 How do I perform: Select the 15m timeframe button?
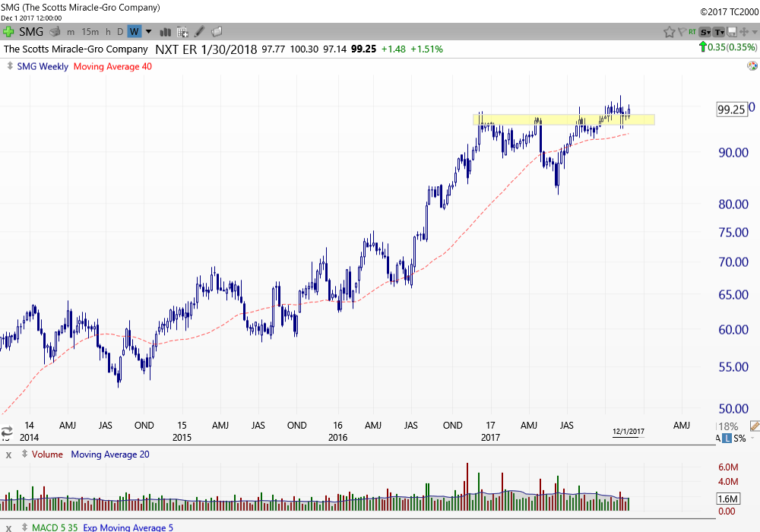(x=90, y=31)
